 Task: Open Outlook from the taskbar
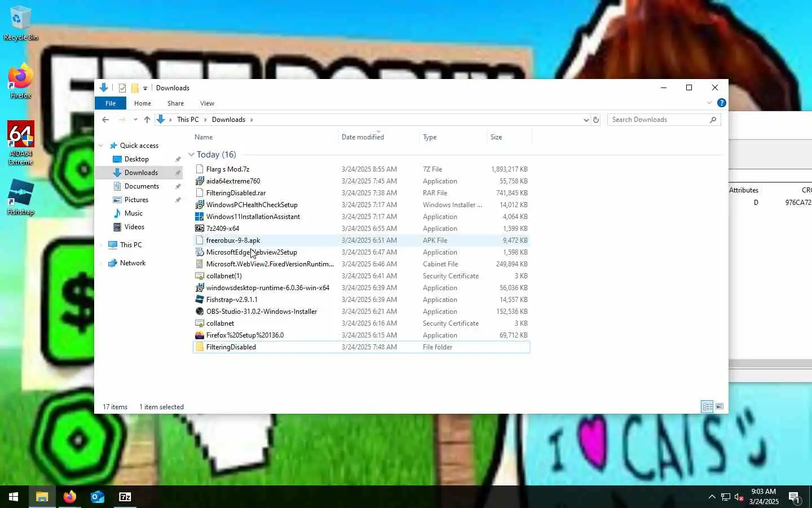click(98, 497)
